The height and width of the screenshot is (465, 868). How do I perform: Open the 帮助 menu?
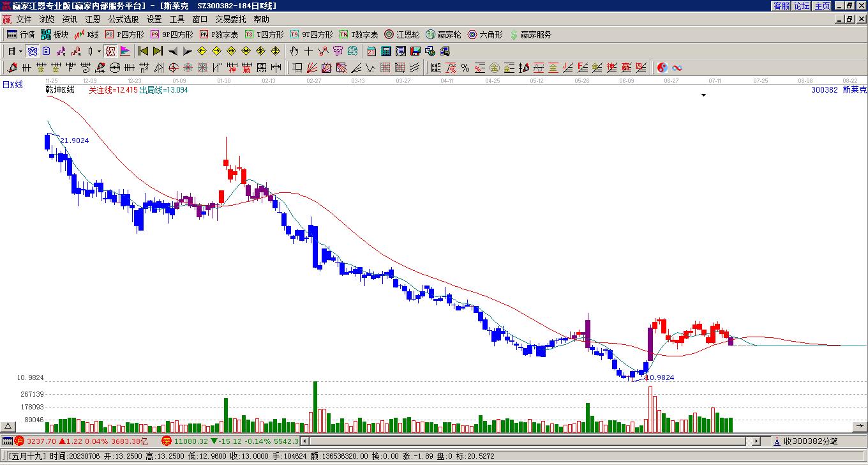261,20
